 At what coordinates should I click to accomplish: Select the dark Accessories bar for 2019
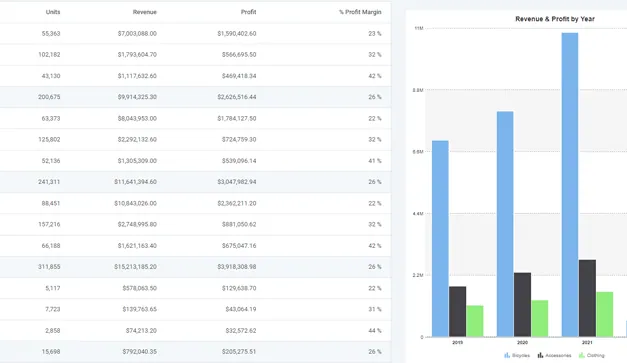point(457,311)
